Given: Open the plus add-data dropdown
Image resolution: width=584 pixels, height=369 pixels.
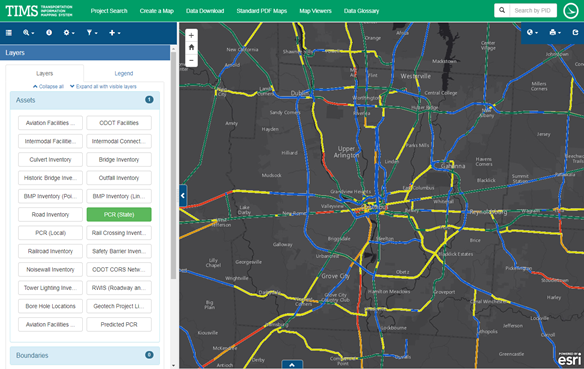Looking at the screenshot, I should (114, 33).
